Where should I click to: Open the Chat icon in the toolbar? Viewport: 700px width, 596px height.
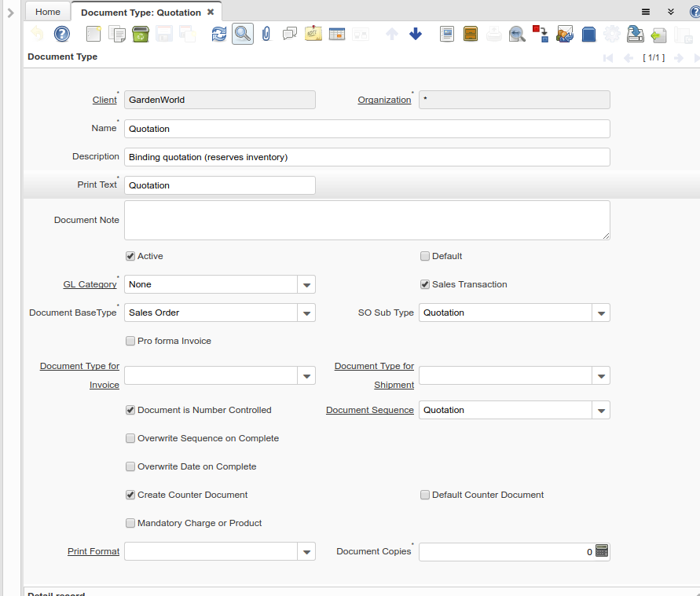tap(288, 34)
